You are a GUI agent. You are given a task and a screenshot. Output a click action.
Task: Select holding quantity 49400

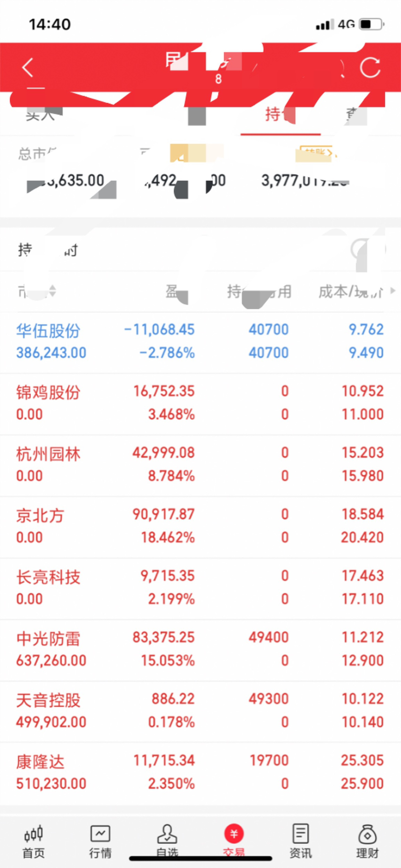coord(269,637)
